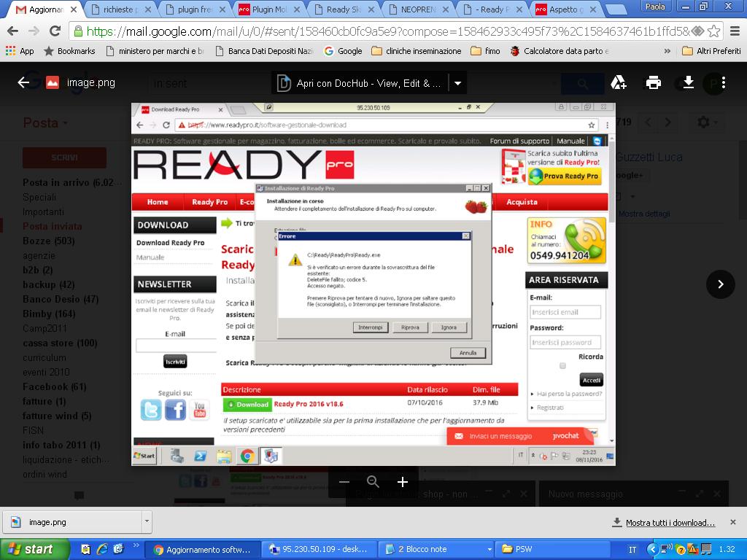This screenshot has width=747, height=560.
Task: Open Aggiornamento software taskbar item
Action: tap(202, 550)
